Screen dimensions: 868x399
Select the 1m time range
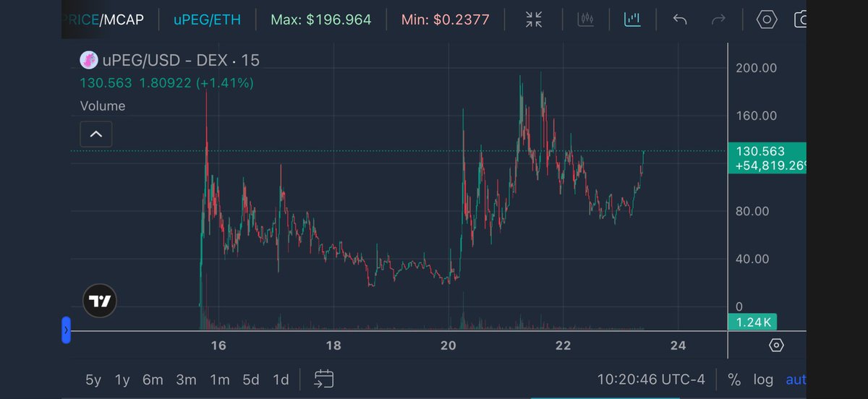click(219, 379)
